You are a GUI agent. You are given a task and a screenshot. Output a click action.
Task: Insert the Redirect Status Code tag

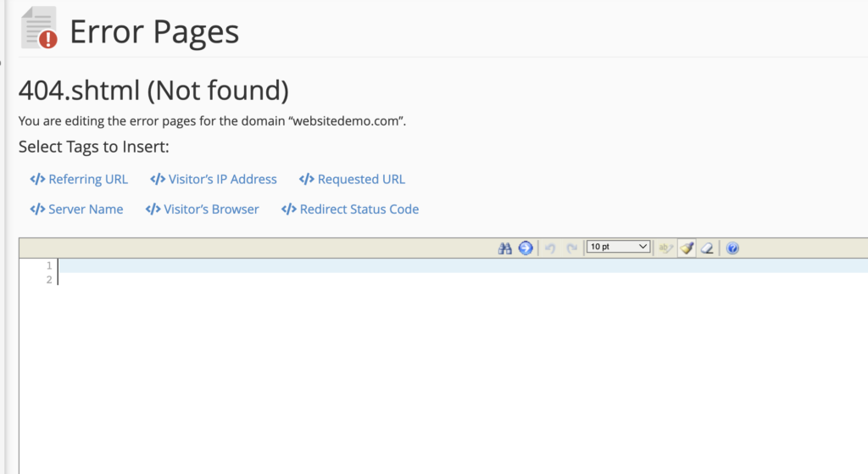tap(359, 209)
